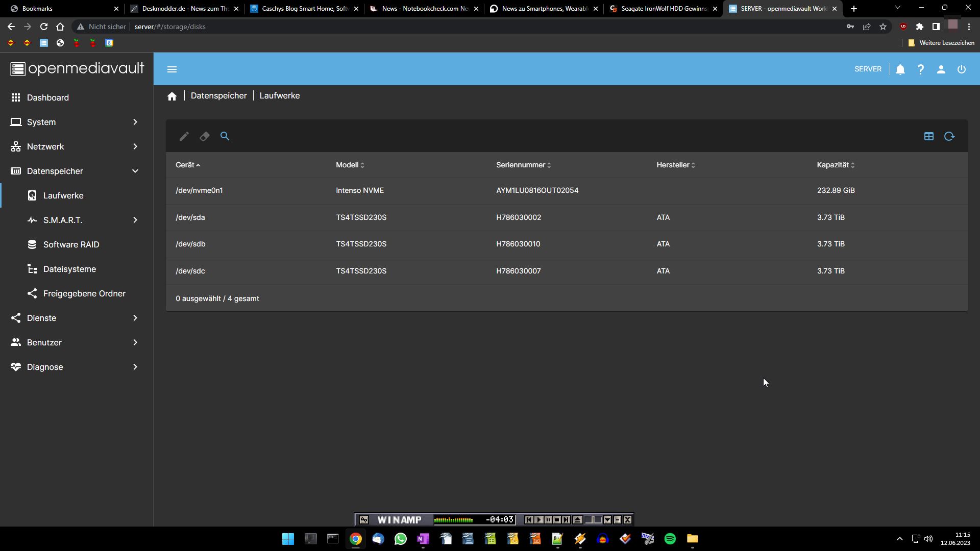The width and height of the screenshot is (980, 551).
Task: Expand the S.M.A.R.T. submenu
Action: pos(83,220)
